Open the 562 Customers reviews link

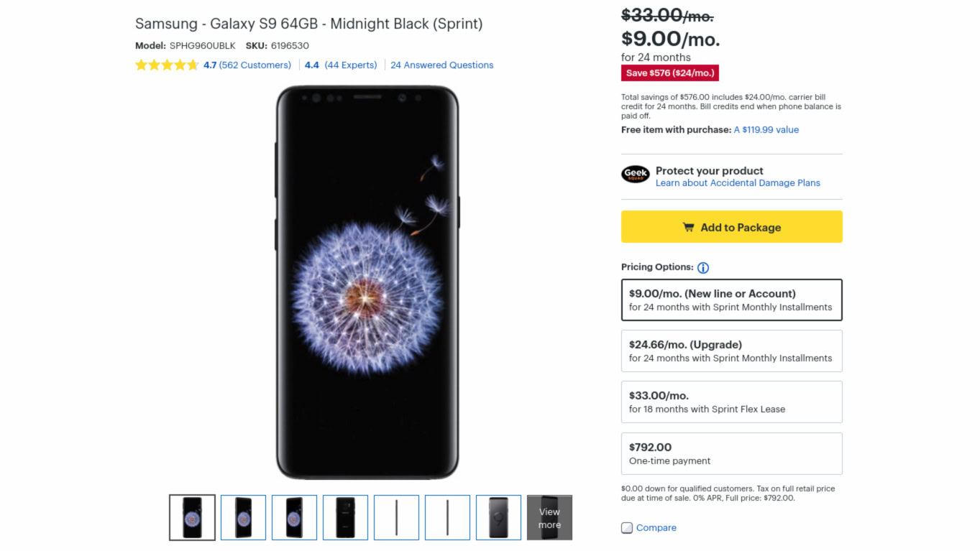(255, 65)
